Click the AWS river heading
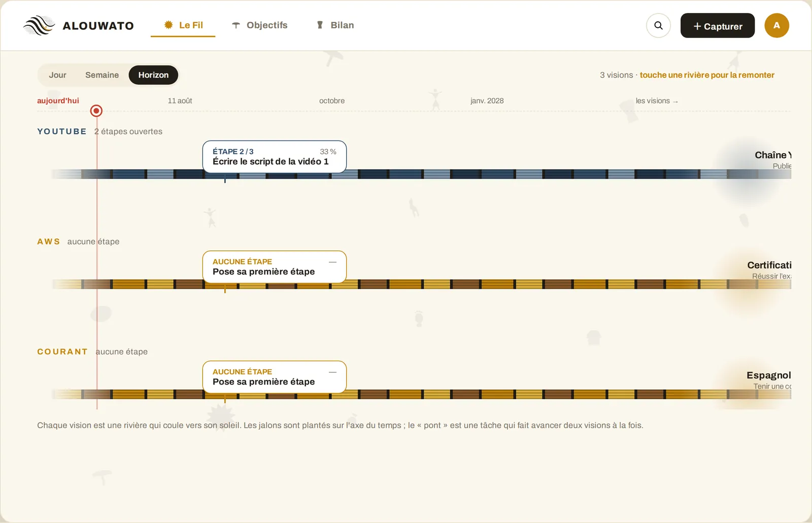The height and width of the screenshot is (523, 812). tap(49, 241)
